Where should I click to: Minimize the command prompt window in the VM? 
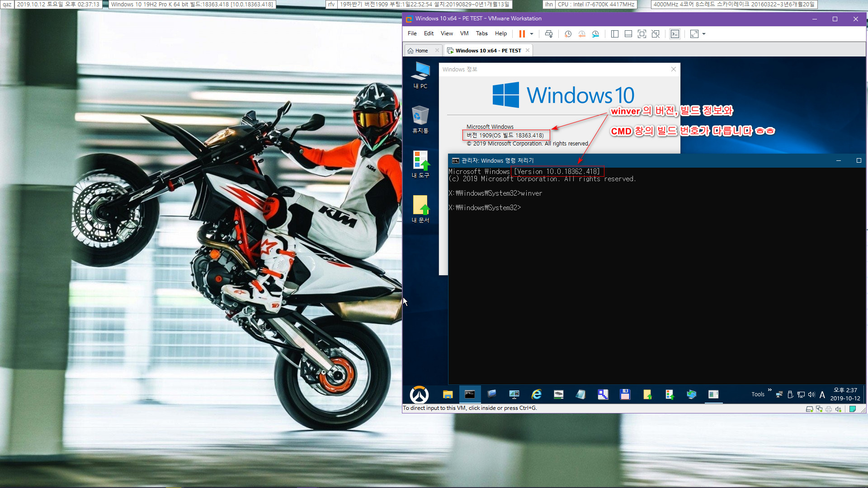click(839, 160)
